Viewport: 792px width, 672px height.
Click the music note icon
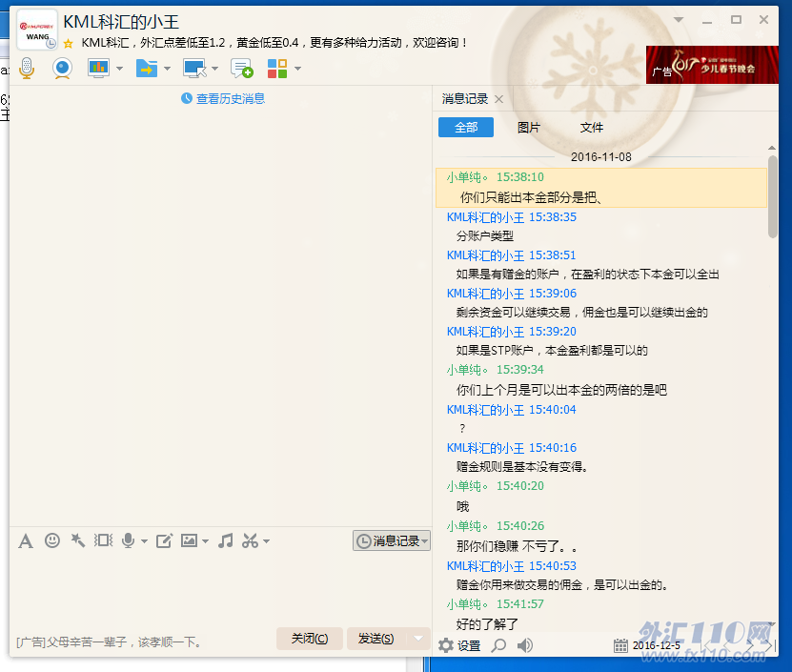pos(225,540)
